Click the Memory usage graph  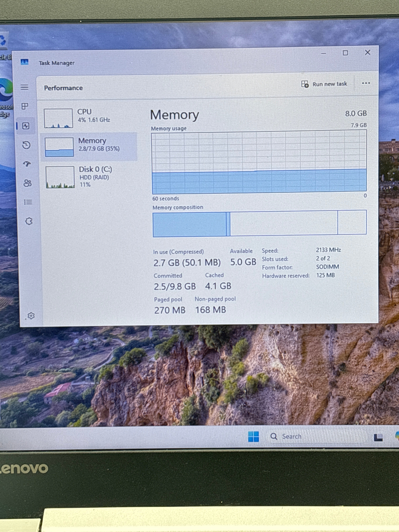tap(259, 162)
